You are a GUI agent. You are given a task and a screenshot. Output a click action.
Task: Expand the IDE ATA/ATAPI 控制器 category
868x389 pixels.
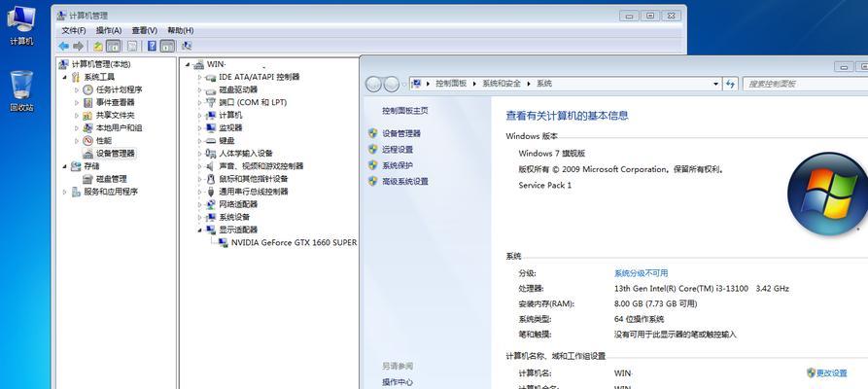pyautogui.click(x=200, y=77)
